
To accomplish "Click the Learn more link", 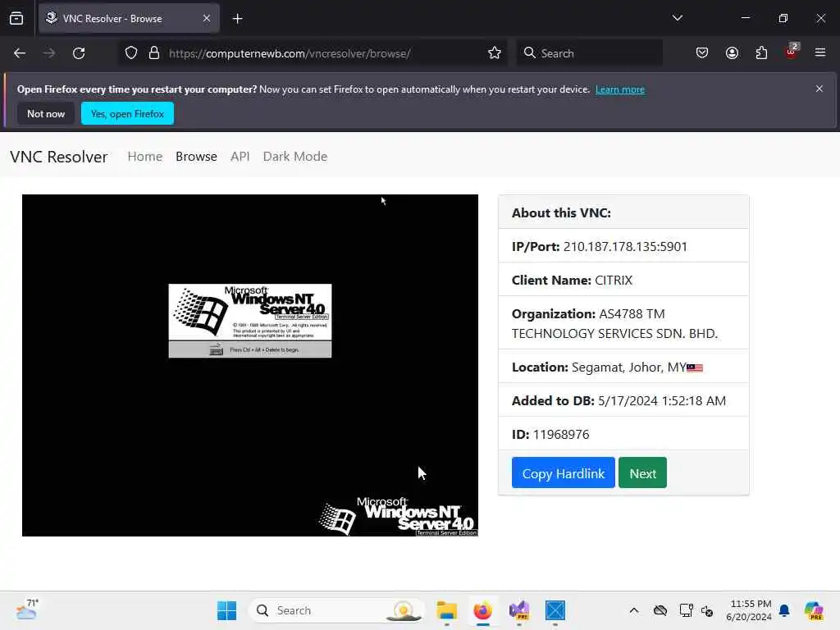I will (620, 89).
